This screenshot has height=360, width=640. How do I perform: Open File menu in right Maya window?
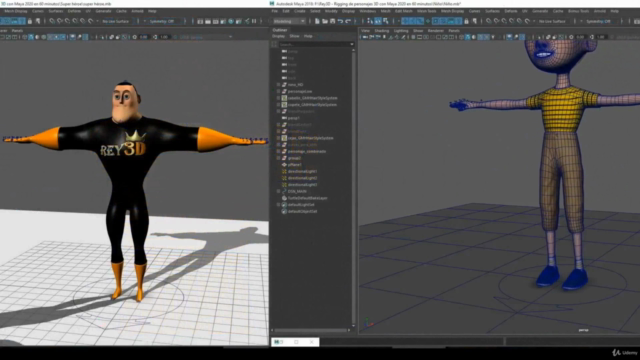click(275, 11)
